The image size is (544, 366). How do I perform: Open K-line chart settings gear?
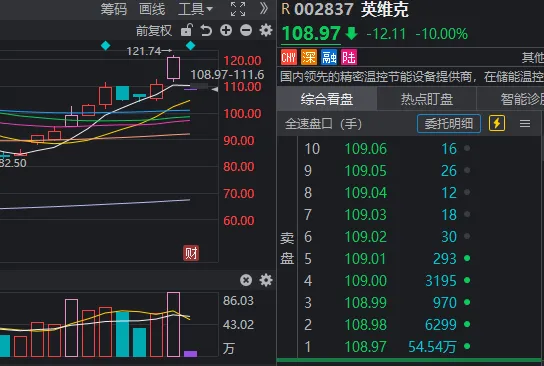coord(266,31)
